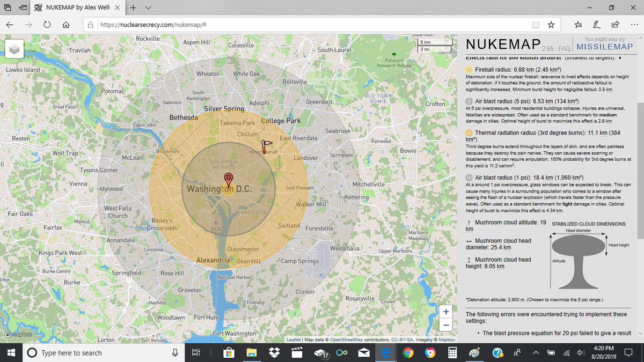Viewport: 644px width, 362px height.
Task: Open File Explorer from taskbar
Action: 252,353
